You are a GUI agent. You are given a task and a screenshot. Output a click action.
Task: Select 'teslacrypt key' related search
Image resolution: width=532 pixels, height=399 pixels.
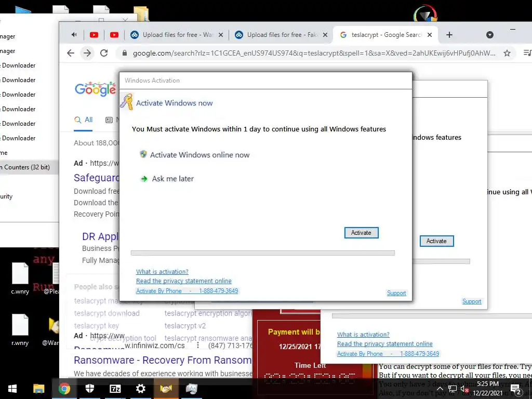[x=96, y=326]
